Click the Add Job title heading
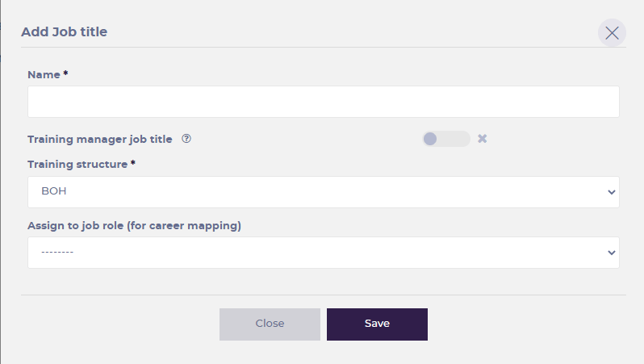Viewport: 644px width, 364px height. point(64,31)
